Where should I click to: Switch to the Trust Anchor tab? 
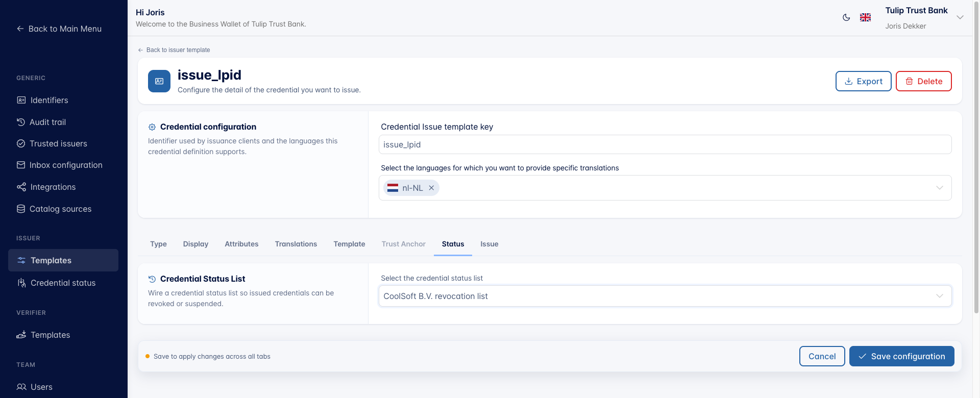coord(403,244)
